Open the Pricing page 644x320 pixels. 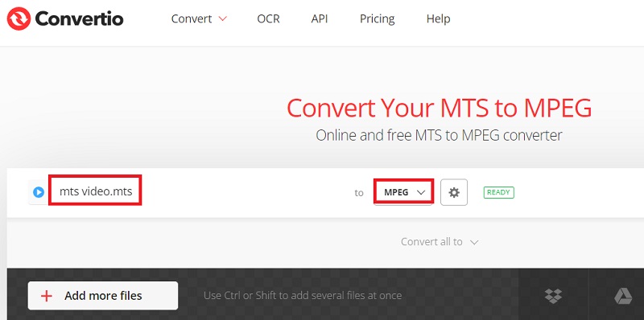coord(377,18)
